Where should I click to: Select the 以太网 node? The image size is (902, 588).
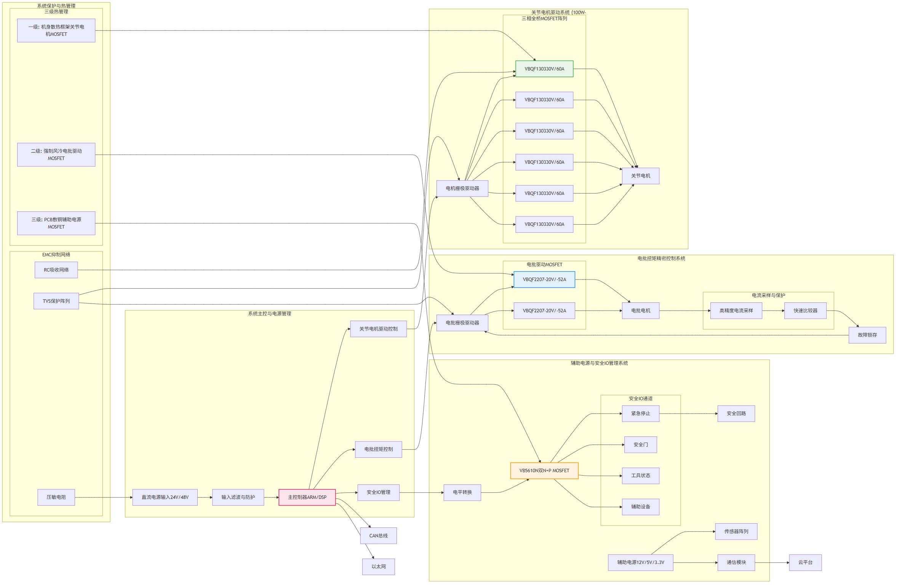click(378, 567)
